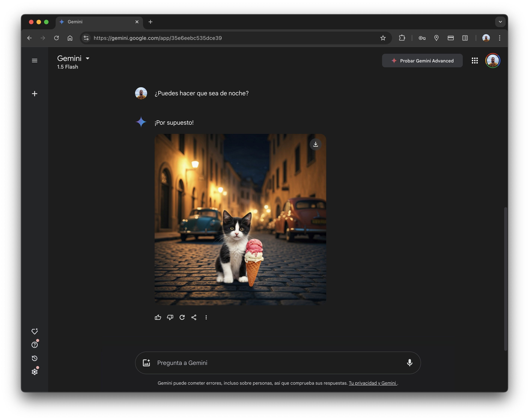View site information in address bar

click(86, 38)
